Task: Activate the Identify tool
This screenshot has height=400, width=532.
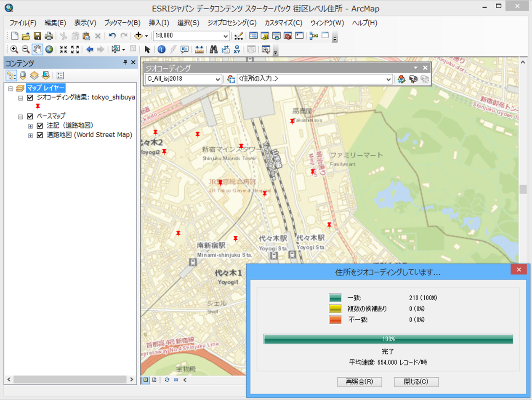Action: [x=162, y=49]
